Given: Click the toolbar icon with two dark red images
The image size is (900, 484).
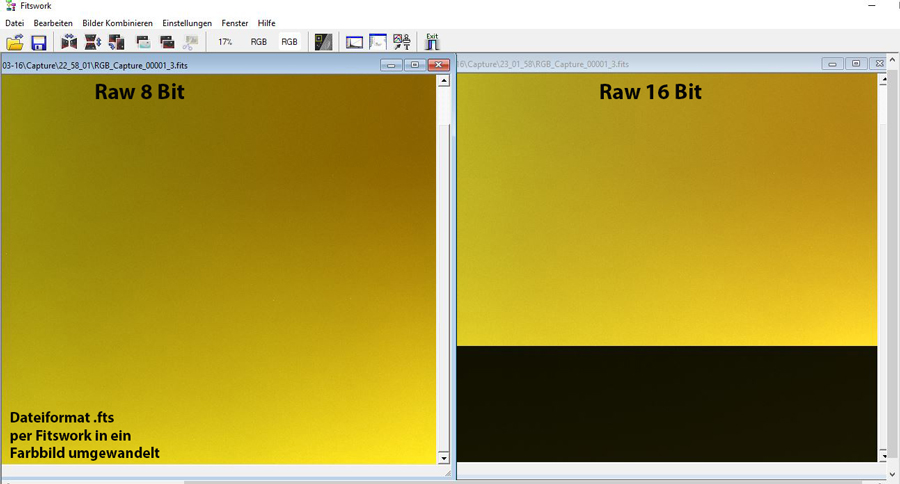Looking at the screenshot, I should [167, 42].
